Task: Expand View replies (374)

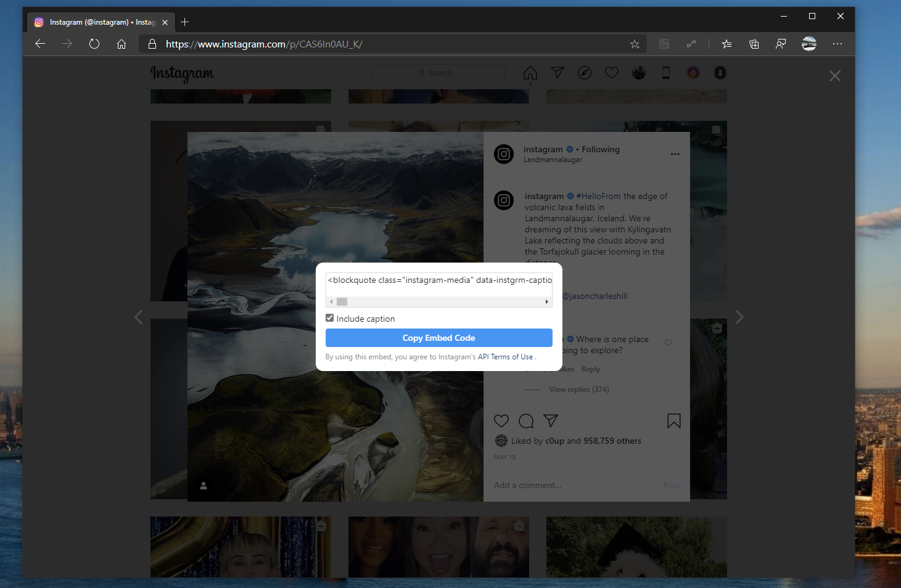Action: (578, 389)
